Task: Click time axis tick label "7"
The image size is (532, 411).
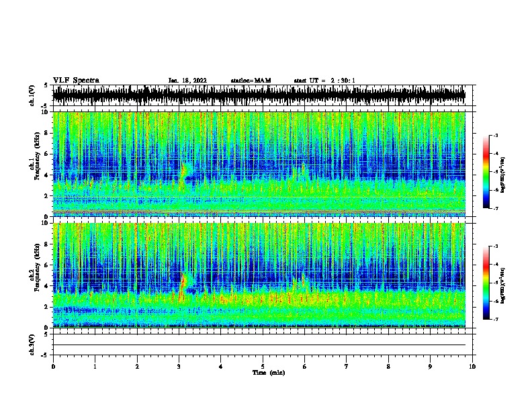Action: [x=347, y=367]
